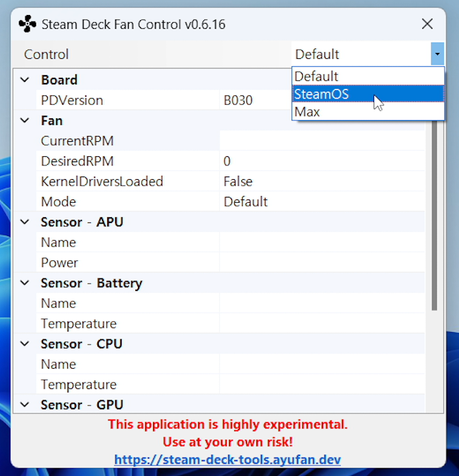Collapse the Sensor - CPU group
This screenshot has width=459, height=476.
[x=25, y=344]
